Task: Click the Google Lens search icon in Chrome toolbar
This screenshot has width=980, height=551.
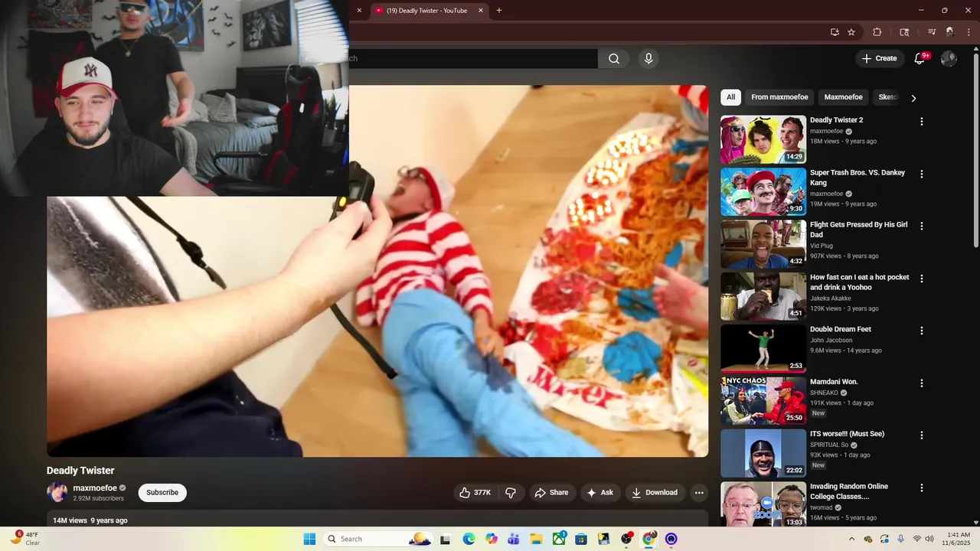Action: point(904,32)
